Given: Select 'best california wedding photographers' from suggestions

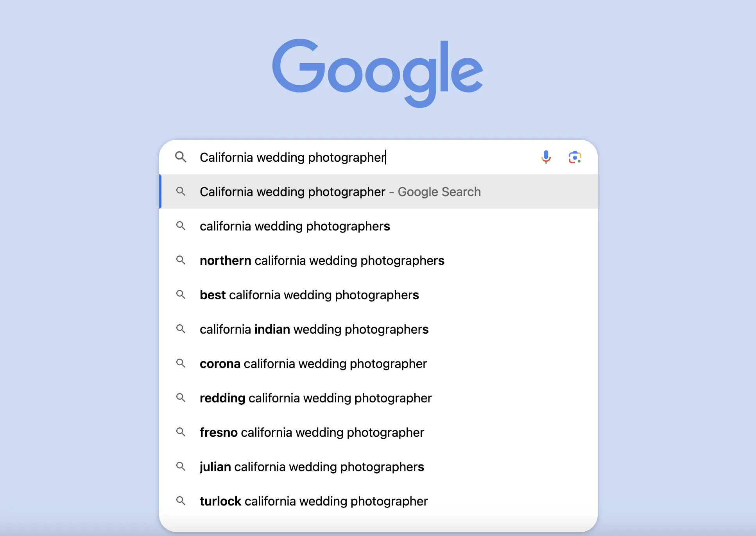Looking at the screenshot, I should (309, 295).
